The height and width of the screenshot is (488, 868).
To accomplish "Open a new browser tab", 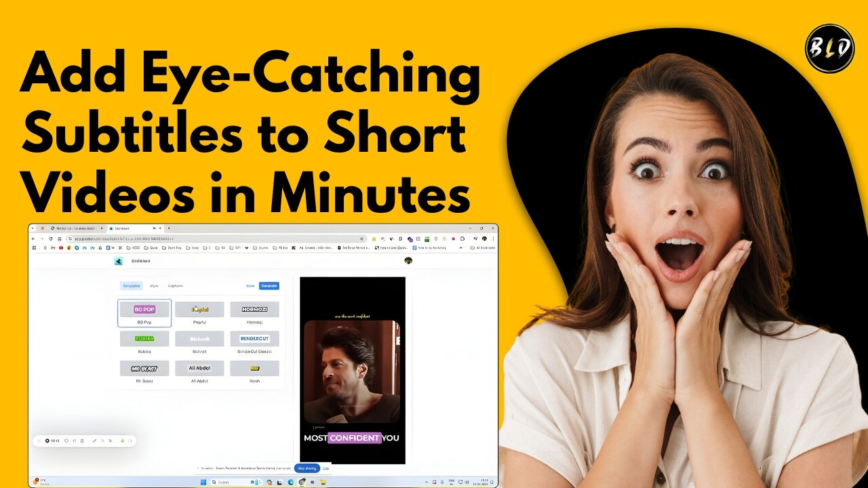I will click(x=169, y=228).
